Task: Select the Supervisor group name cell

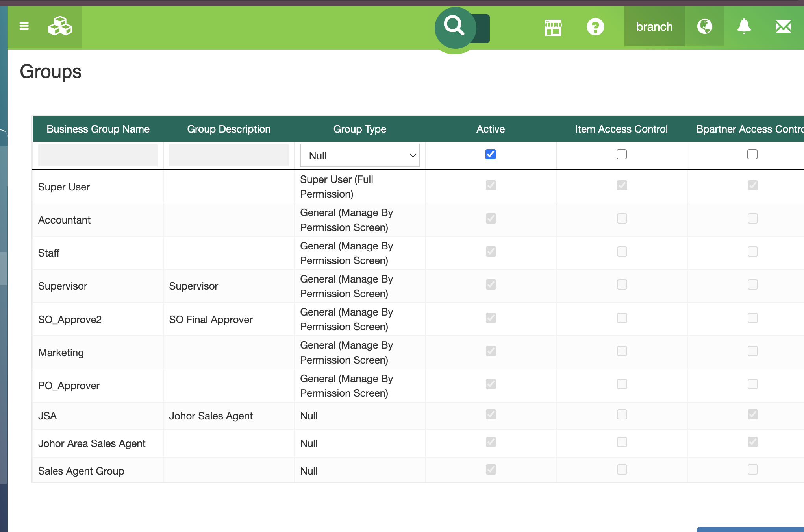Action: 63,286
